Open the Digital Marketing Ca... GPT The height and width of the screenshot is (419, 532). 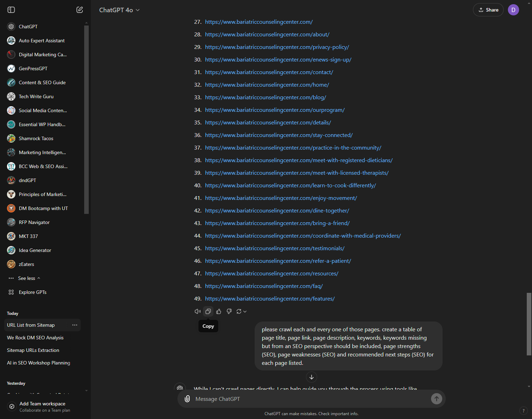tap(44, 55)
